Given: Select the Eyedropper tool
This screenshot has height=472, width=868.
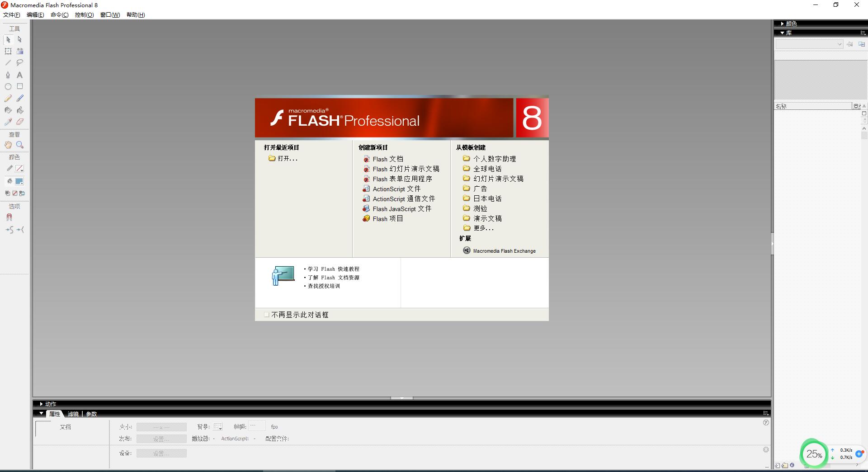Looking at the screenshot, I should tap(8, 122).
